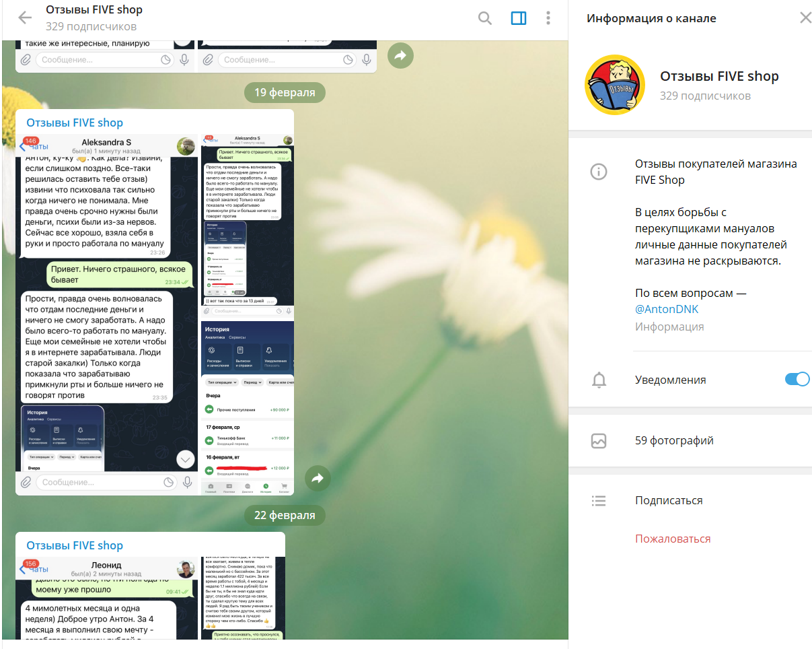Click the Информация о канале panel title
Viewport: 812px width, 649px height.
tap(651, 19)
